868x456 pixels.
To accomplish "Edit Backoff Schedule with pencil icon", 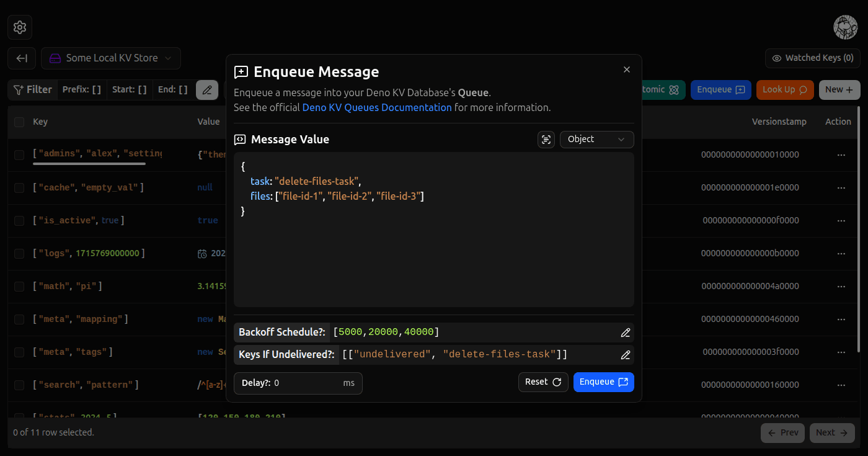I will pyautogui.click(x=626, y=333).
